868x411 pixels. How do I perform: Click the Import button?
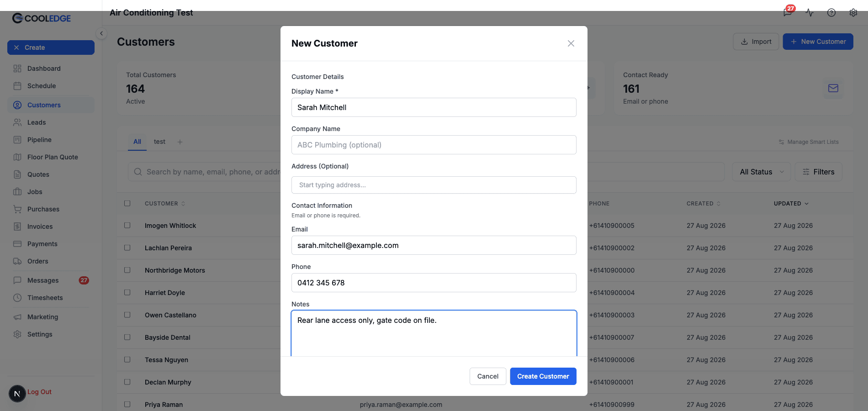coord(756,42)
